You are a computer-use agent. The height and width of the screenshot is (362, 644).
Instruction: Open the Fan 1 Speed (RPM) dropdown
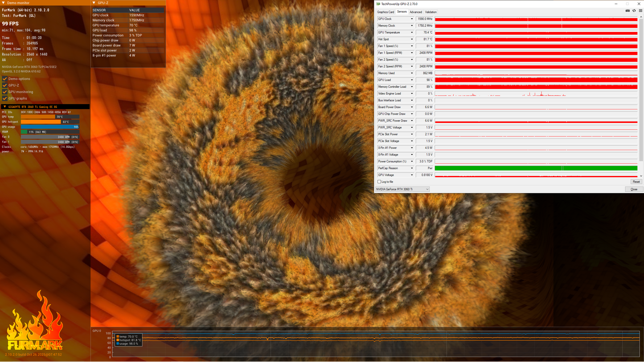412,53
